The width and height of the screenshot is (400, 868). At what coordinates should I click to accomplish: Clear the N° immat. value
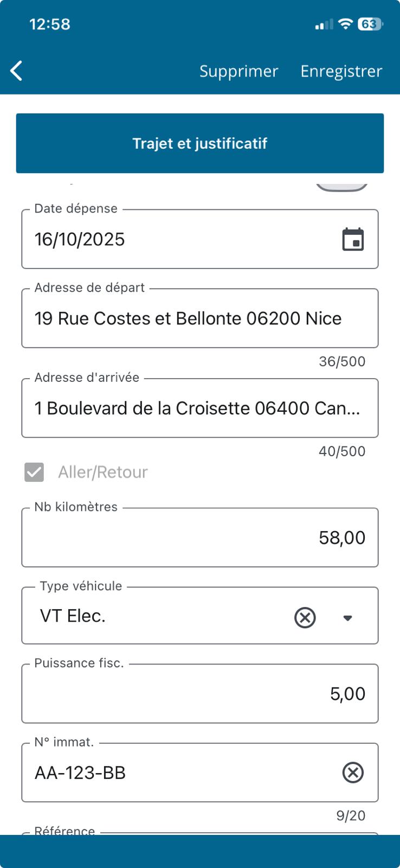353,773
